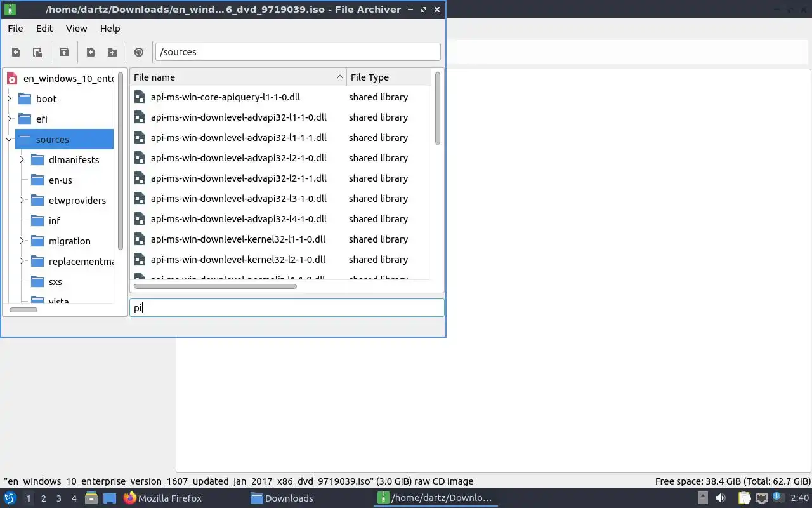812x508 pixels.
Task: Switch to virtual desktop 4
Action: tap(74, 498)
